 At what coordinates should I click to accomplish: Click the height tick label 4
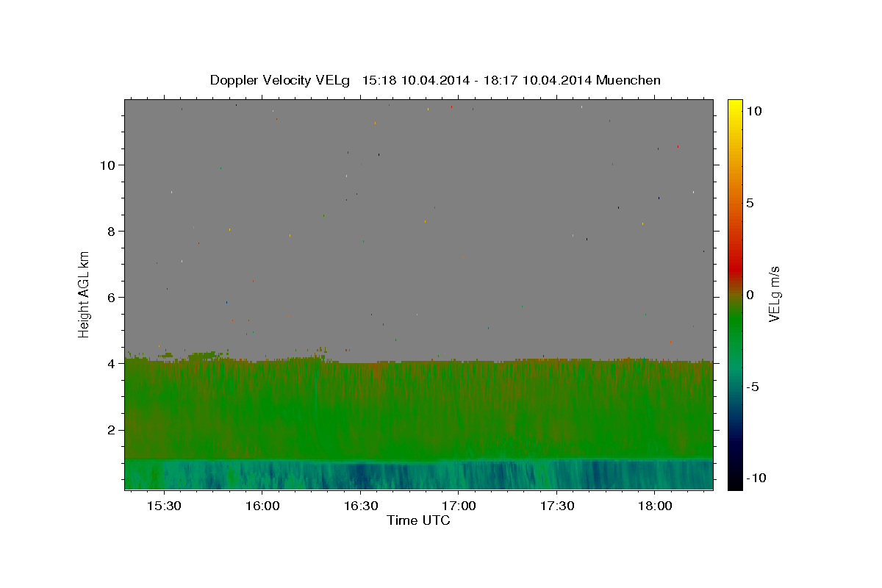(x=112, y=363)
